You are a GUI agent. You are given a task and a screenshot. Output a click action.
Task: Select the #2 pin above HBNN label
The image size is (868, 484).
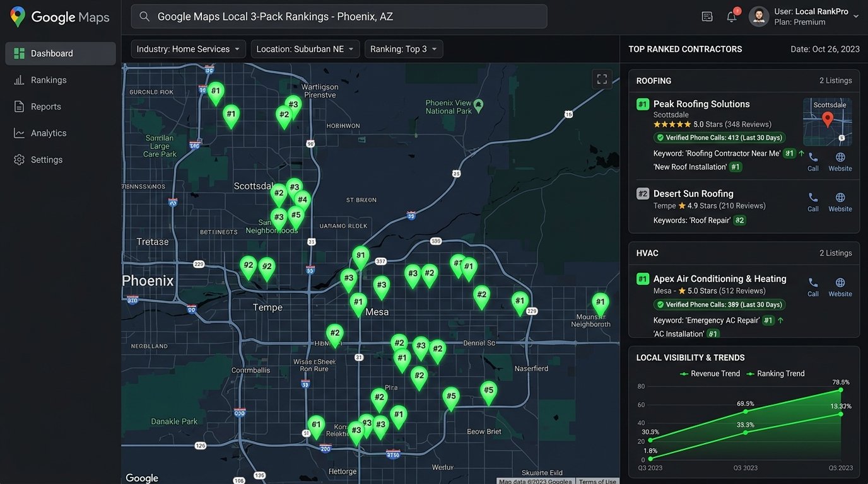pos(335,335)
